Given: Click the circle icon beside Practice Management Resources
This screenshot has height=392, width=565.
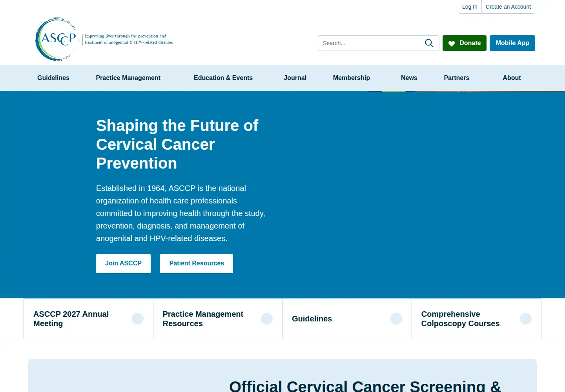Looking at the screenshot, I should coord(267,319).
